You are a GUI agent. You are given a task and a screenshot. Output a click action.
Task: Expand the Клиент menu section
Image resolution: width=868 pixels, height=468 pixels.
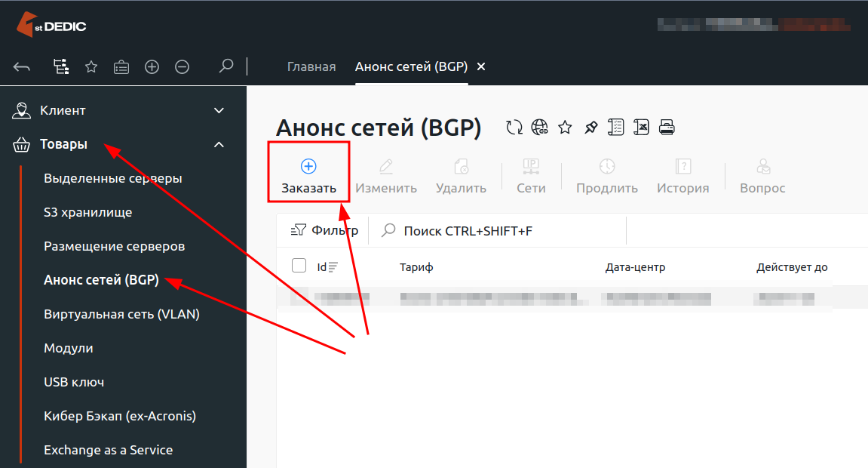click(219, 111)
